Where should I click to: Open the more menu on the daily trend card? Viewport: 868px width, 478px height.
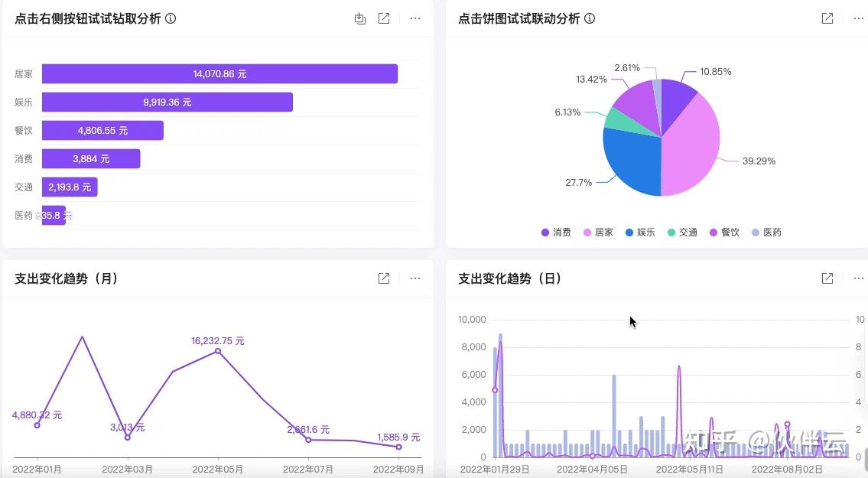point(859,278)
